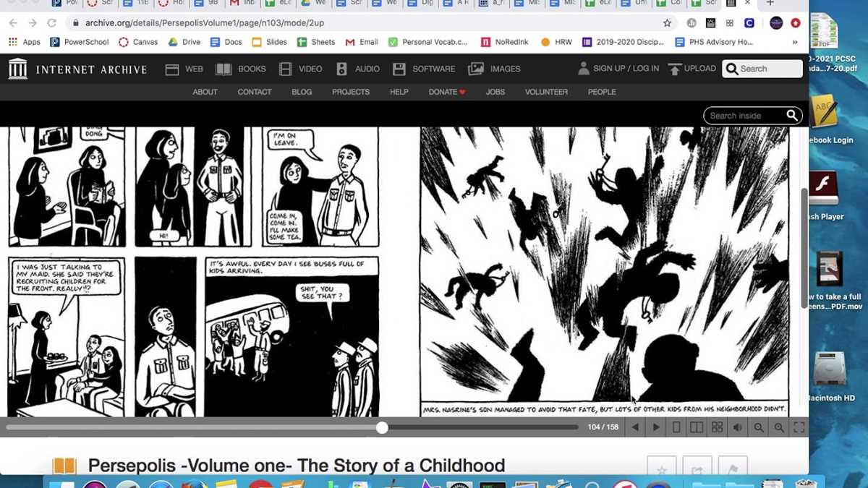
Task: Activate read aloud speaker icon
Action: click(738, 427)
